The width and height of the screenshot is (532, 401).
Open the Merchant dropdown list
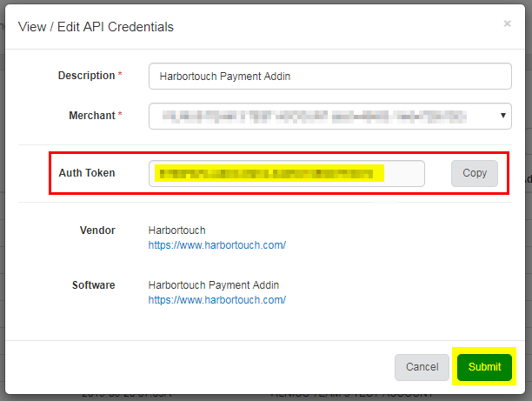click(322, 116)
